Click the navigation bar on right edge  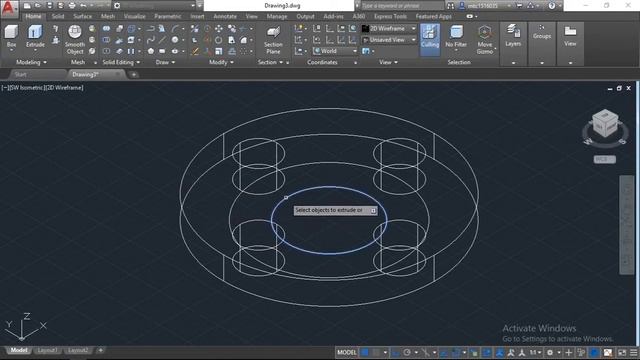click(627, 225)
